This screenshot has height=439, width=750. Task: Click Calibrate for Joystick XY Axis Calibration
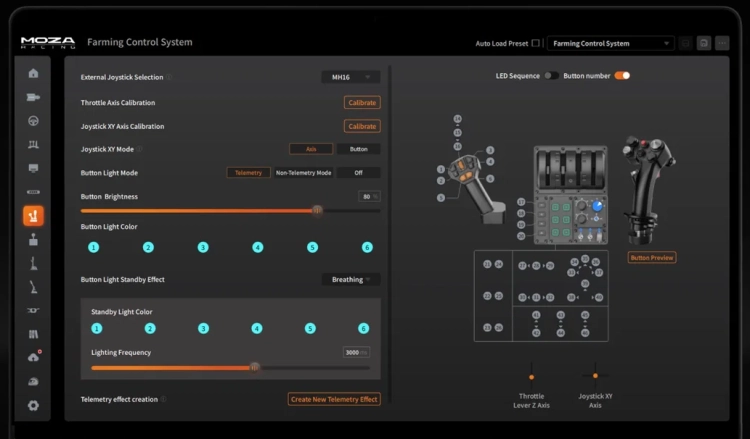pyautogui.click(x=362, y=126)
